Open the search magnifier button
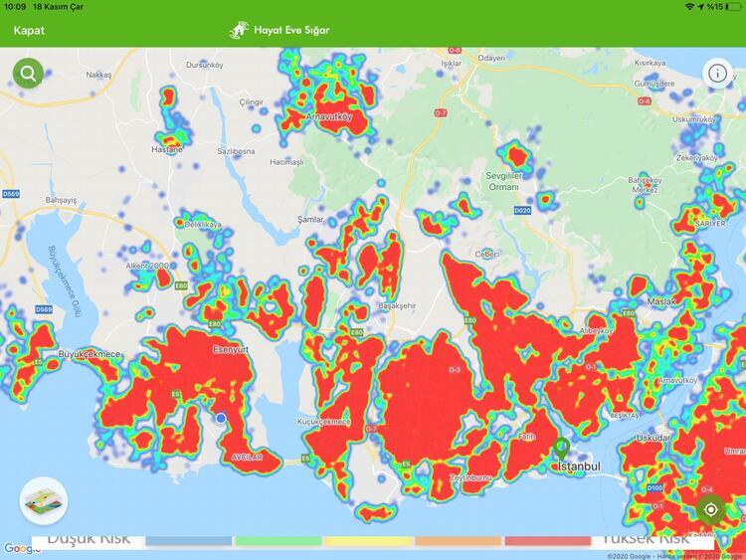This screenshot has width=746, height=560. (x=28, y=73)
